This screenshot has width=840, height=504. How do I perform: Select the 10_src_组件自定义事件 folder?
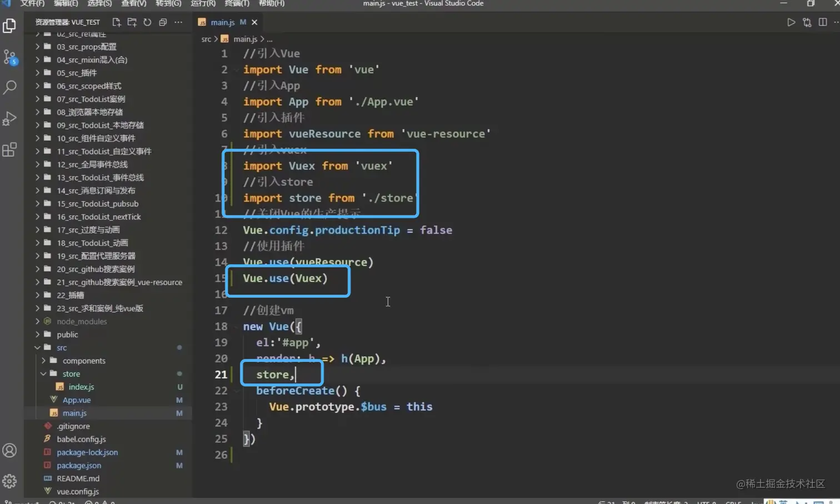96,138
